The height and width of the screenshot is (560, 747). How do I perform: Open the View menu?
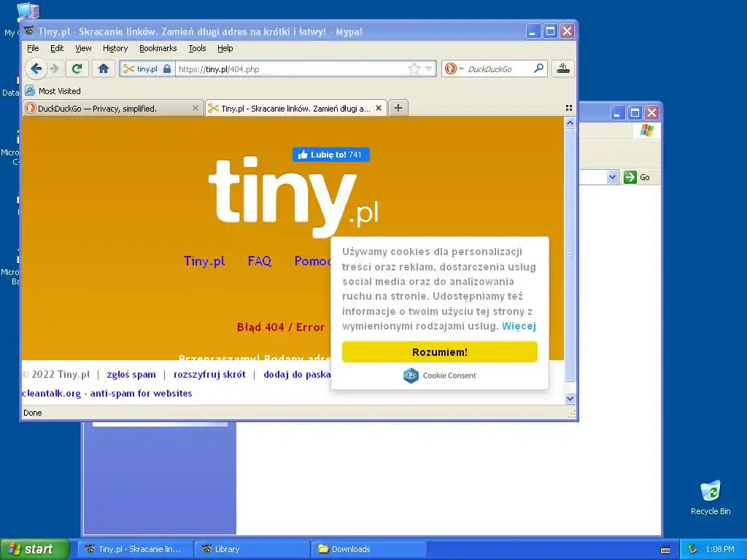tap(83, 48)
